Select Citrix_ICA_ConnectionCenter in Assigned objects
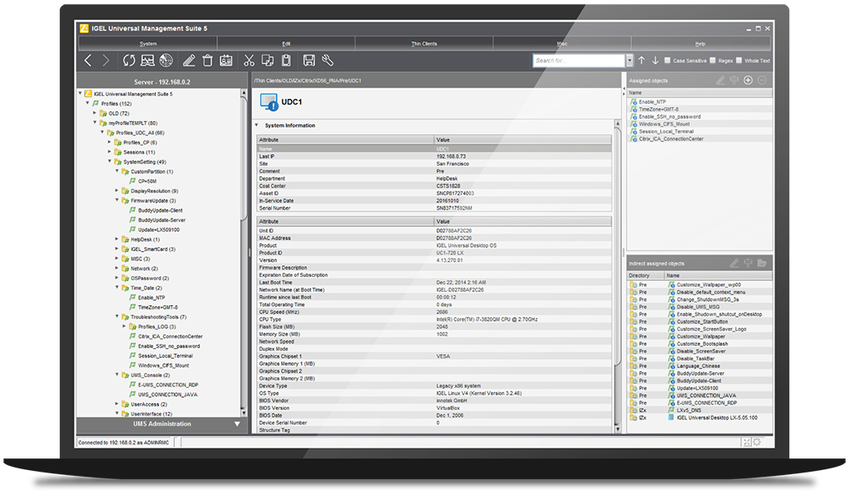The height and width of the screenshot is (504, 849). tap(671, 139)
